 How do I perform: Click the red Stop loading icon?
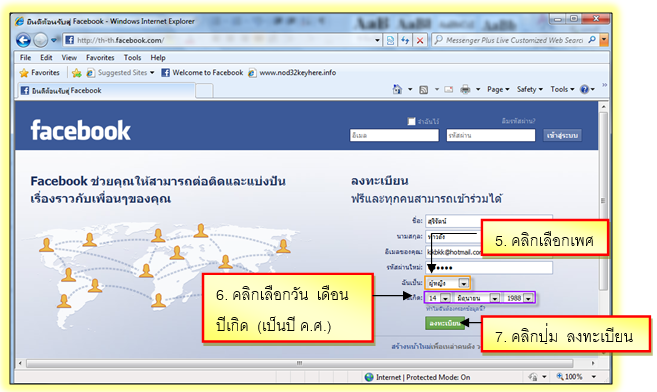(420, 40)
